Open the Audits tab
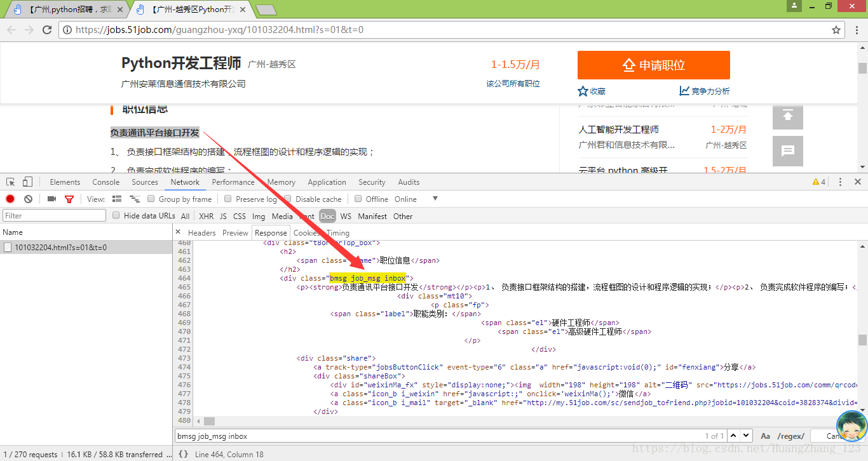 pyautogui.click(x=409, y=182)
